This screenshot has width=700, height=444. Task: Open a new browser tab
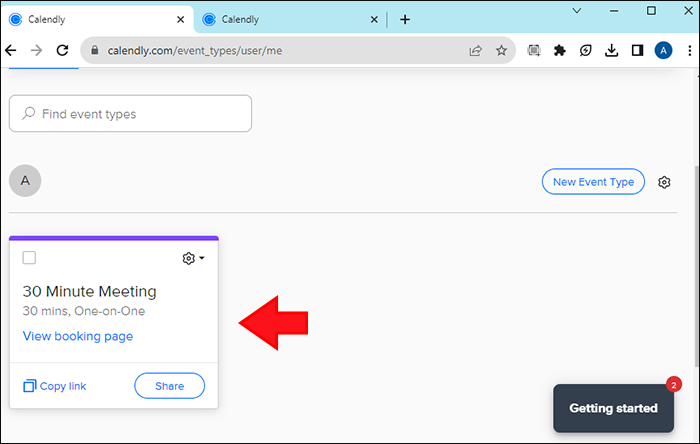(405, 19)
